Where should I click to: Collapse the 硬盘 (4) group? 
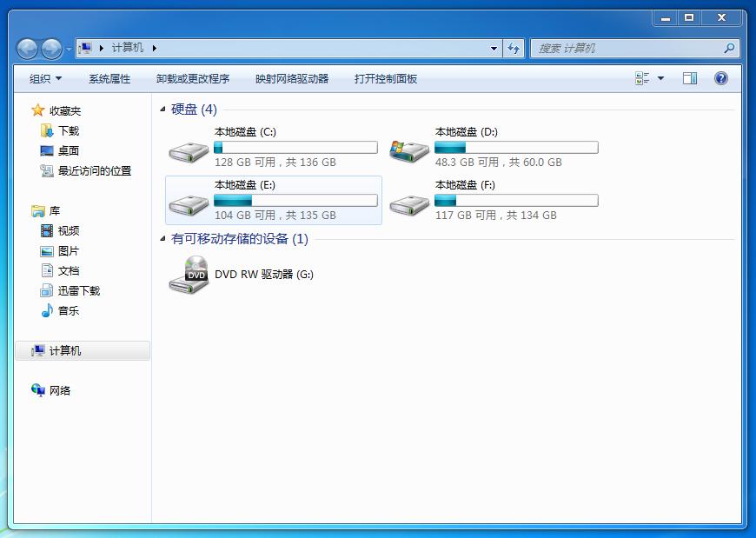tap(163, 110)
